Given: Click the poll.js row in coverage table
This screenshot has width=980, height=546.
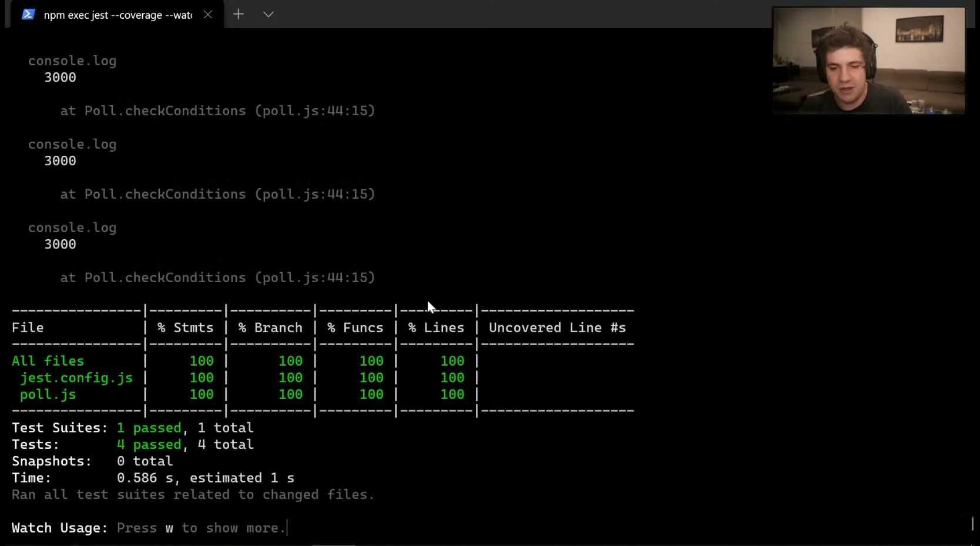Looking at the screenshot, I should click(x=245, y=394).
